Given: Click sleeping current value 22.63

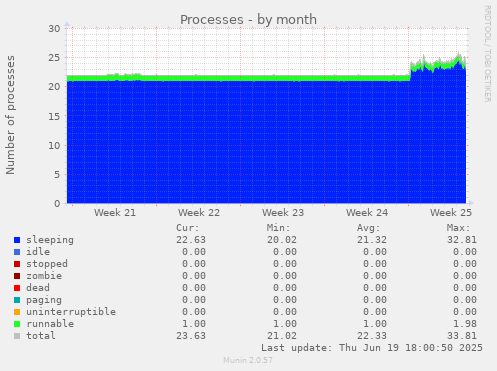Looking at the screenshot, I should 191,240.
